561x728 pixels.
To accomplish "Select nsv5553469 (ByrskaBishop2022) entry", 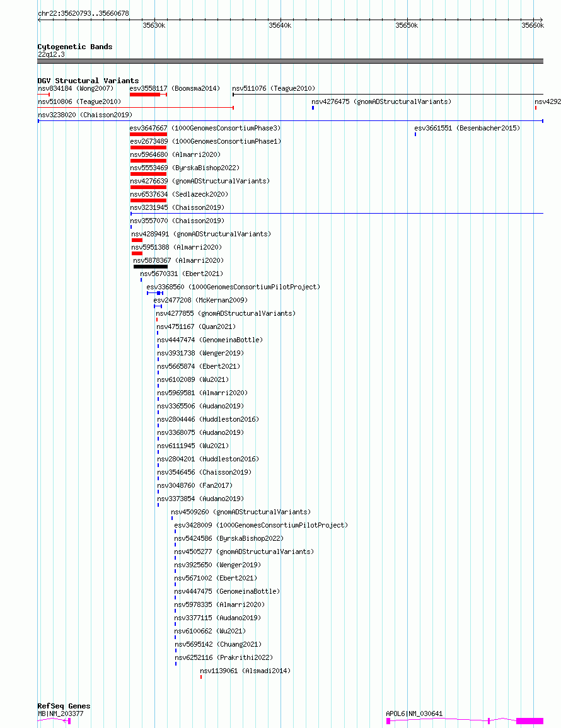I will 185,168.
